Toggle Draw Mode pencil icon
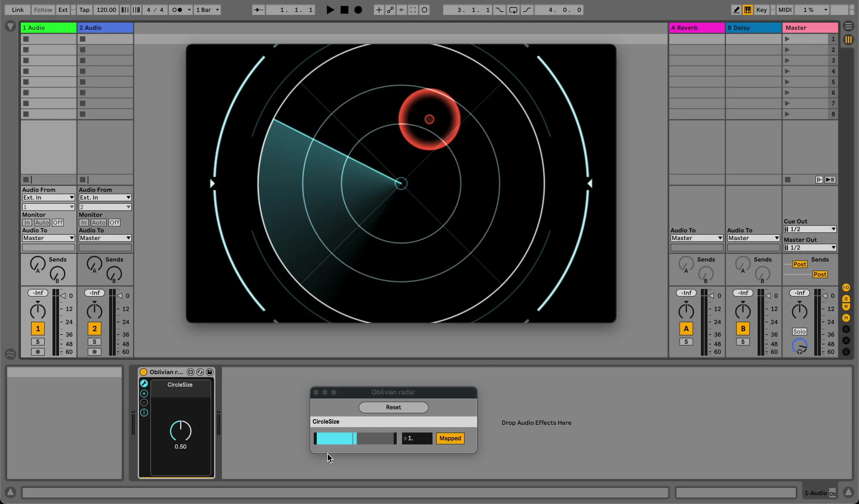 pos(736,10)
